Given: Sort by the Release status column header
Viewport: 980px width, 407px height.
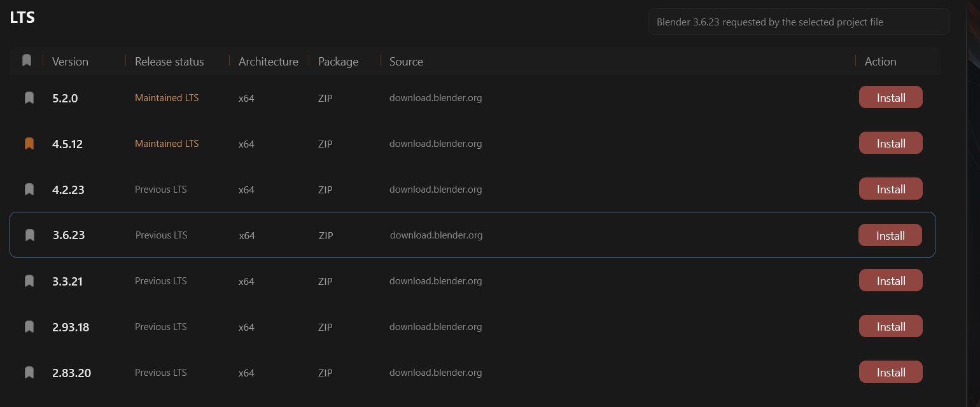Looking at the screenshot, I should coord(169,62).
